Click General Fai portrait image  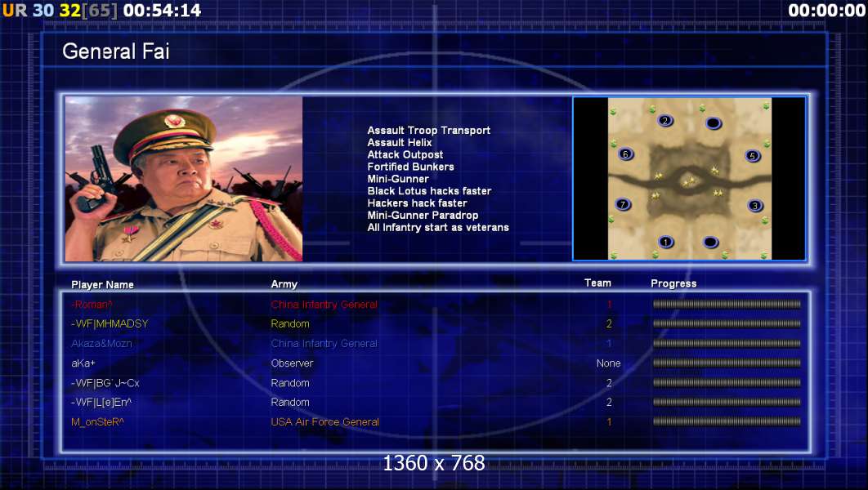[x=184, y=179]
